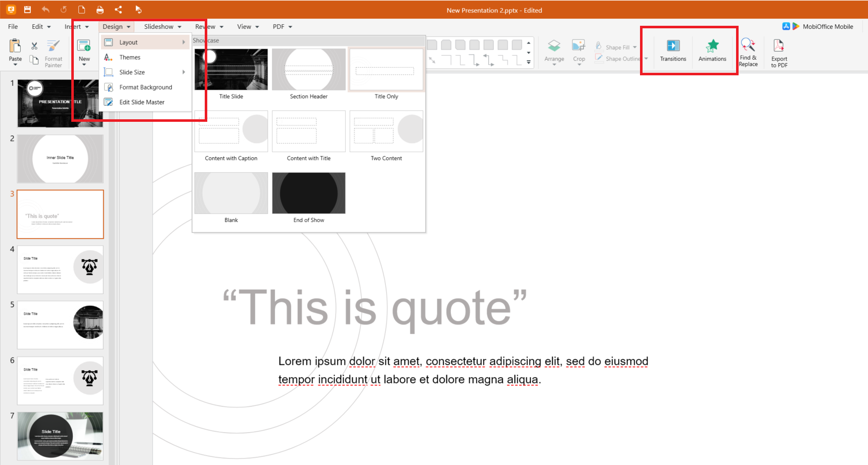Viewport: 868px width, 465px height.
Task: Click the Save icon in title bar
Action: [27, 10]
